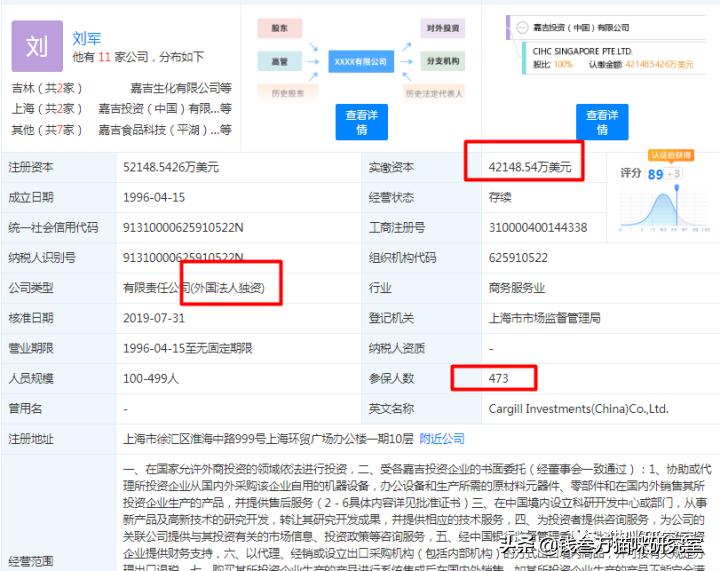720x571 pixels.
Task: Click paid-in capital value 42148.54万美元
Action: [530, 167]
